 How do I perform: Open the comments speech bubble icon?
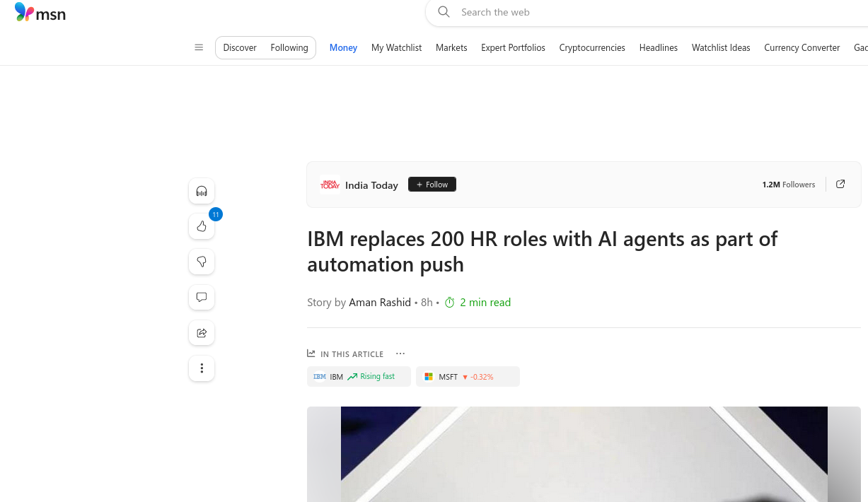coord(202,297)
